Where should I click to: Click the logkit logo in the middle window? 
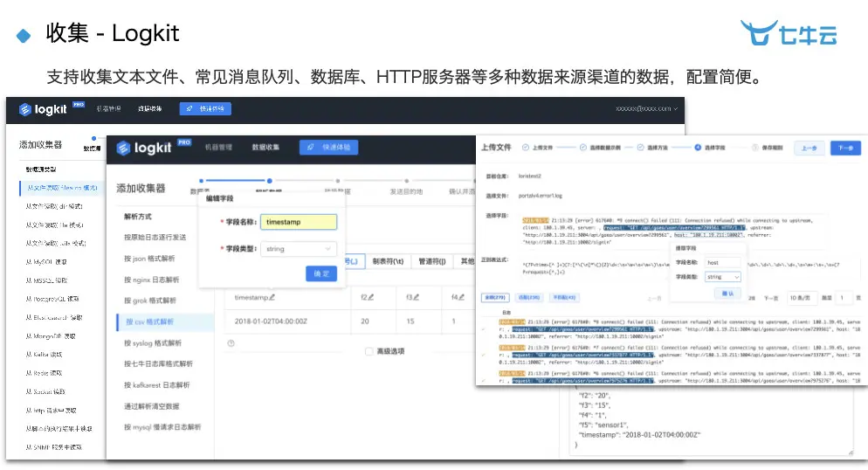[x=143, y=148]
